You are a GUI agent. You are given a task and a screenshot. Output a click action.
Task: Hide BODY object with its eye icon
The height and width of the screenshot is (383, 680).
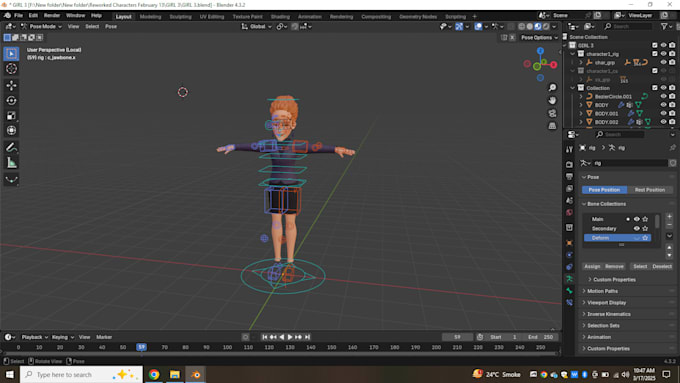coord(663,105)
